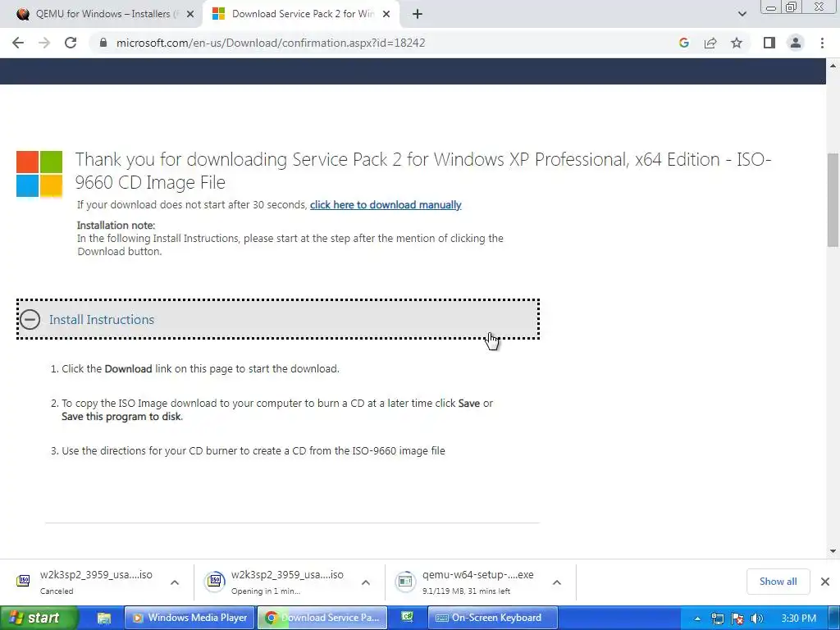Click the in-progress iso file icon
This screenshot has height=630, width=840.
(214, 581)
